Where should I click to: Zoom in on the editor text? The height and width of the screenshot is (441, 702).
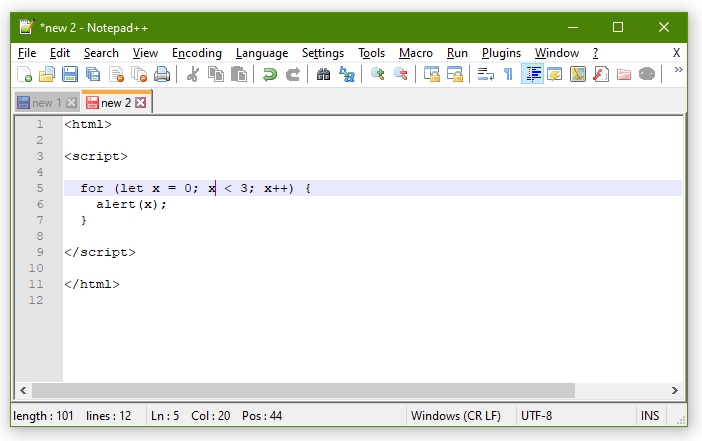pos(377,74)
